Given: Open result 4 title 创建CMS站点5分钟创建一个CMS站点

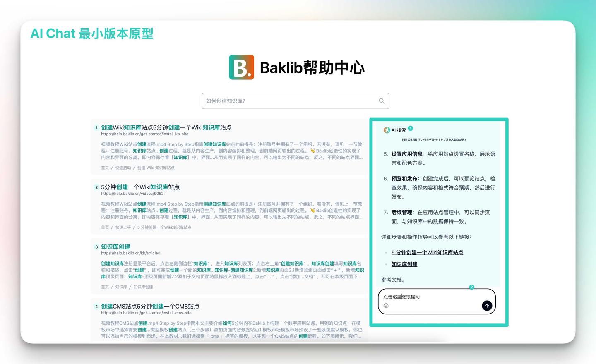Looking at the screenshot, I should click(x=150, y=306).
